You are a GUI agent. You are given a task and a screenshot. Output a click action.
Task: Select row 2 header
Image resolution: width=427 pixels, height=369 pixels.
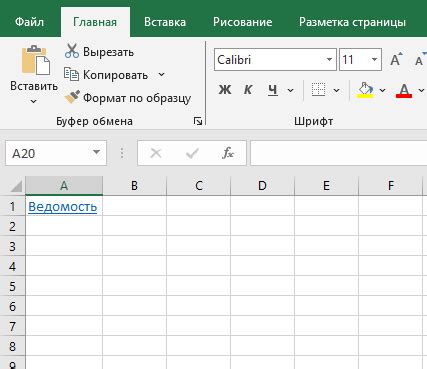coord(13,226)
